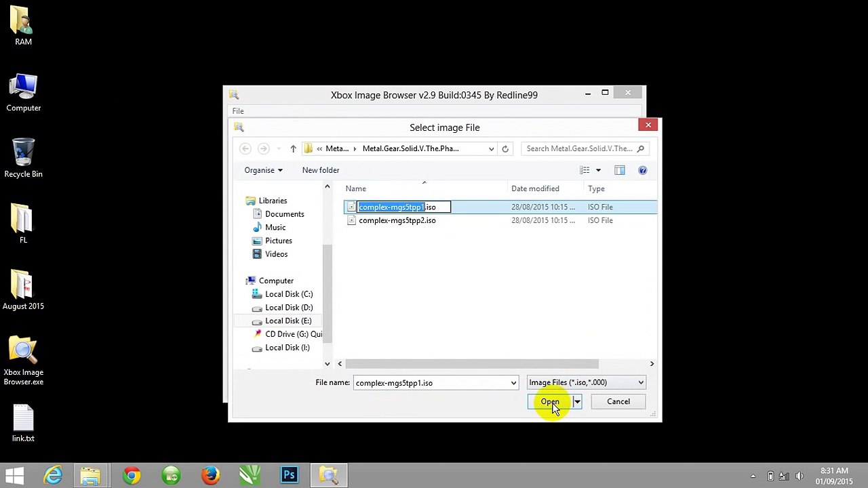Refresh the folder listing
Image resolution: width=868 pixels, height=488 pixels.
point(505,148)
